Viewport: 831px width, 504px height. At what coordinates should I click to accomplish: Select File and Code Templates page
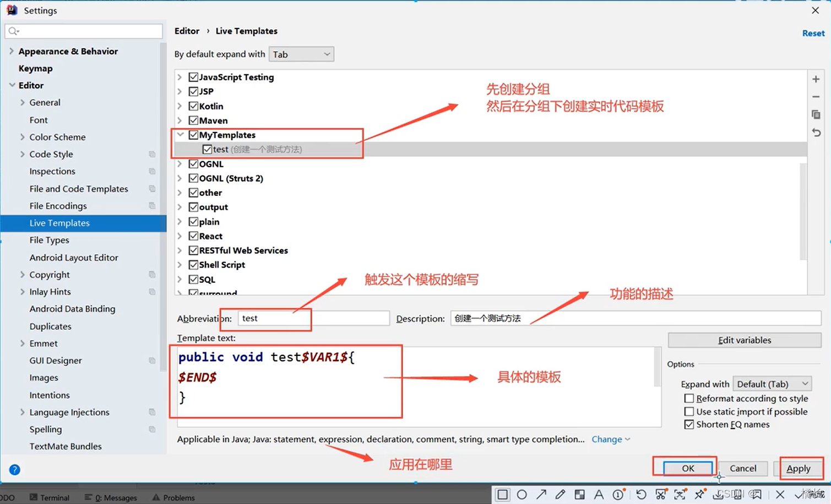tap(79, 189)
